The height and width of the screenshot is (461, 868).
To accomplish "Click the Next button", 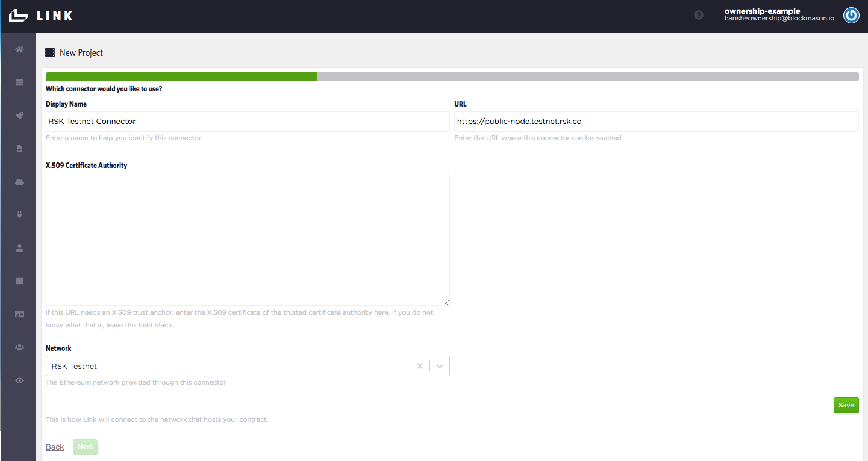I will point(85,447).
